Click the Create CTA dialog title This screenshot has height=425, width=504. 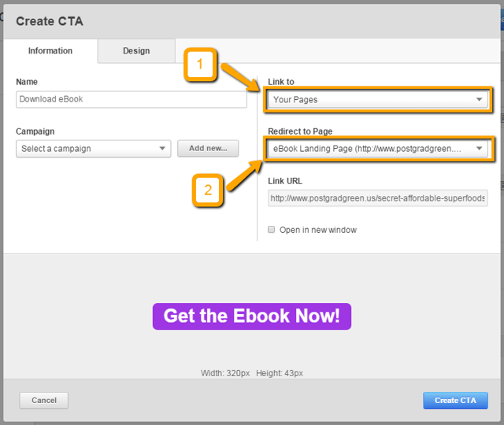click(49, 21)
